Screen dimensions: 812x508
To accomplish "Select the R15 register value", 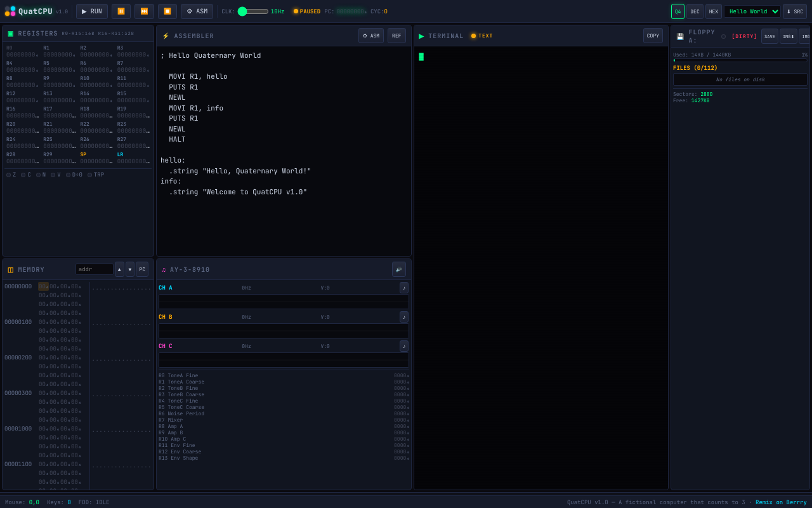I will point(133,100).
